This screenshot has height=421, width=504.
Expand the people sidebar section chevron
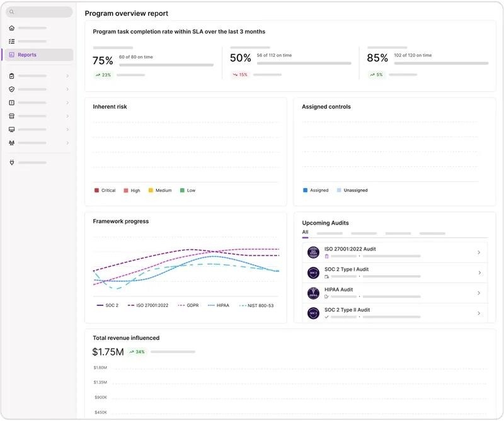(x=67, y=143)
